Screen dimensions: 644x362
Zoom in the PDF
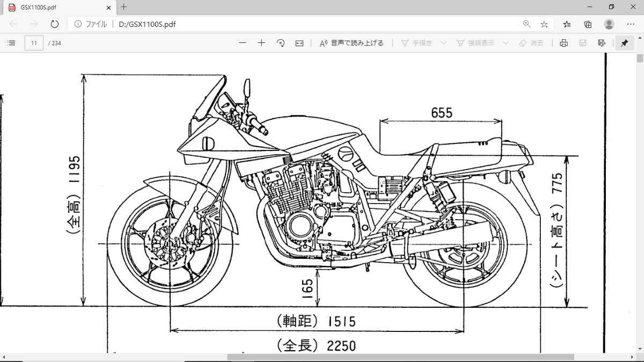click(x=261, y=43)
